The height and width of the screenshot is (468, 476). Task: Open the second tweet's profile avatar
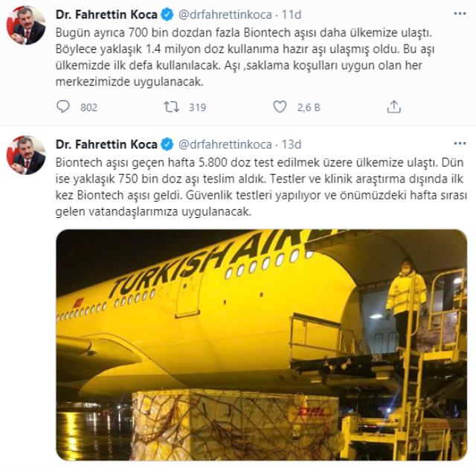26,156
